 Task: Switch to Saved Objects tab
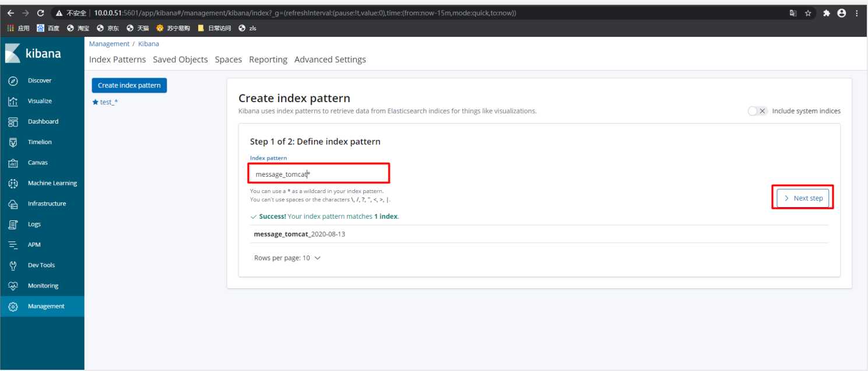click(180, 60)
